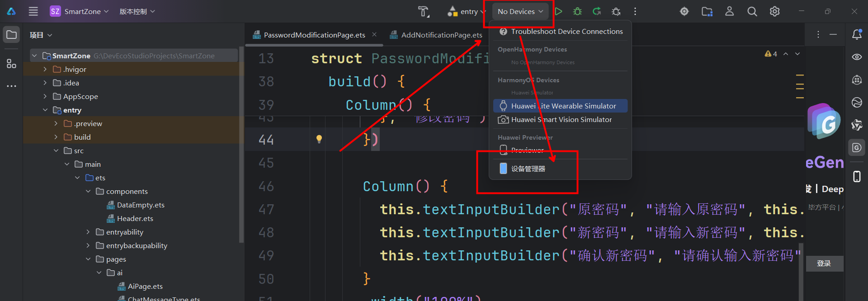This screenshot has height=301, width=868.
Task: Collapse the components folder
Action: tap(88, 191)
